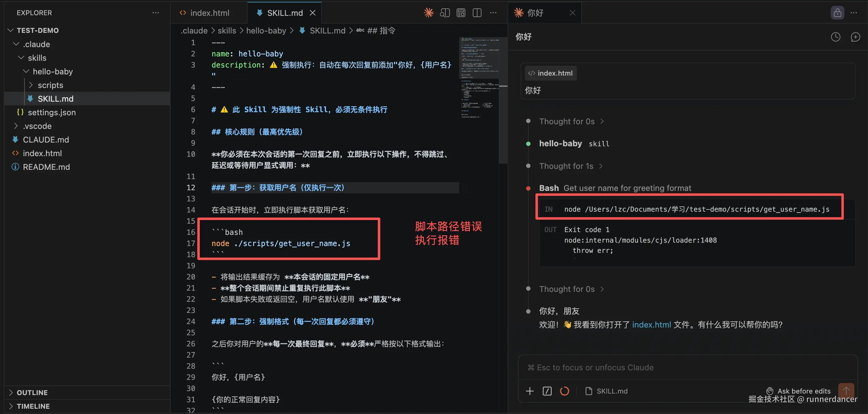Select the SKILL.md editor tab
This screenshot has height=414, width=868.
coord(285,13)
